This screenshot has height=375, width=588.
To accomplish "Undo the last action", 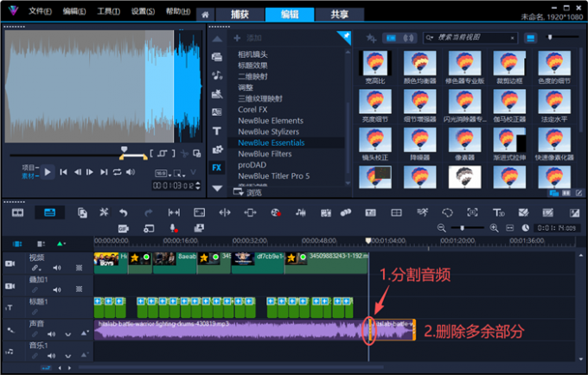I will tap(124, 213).
